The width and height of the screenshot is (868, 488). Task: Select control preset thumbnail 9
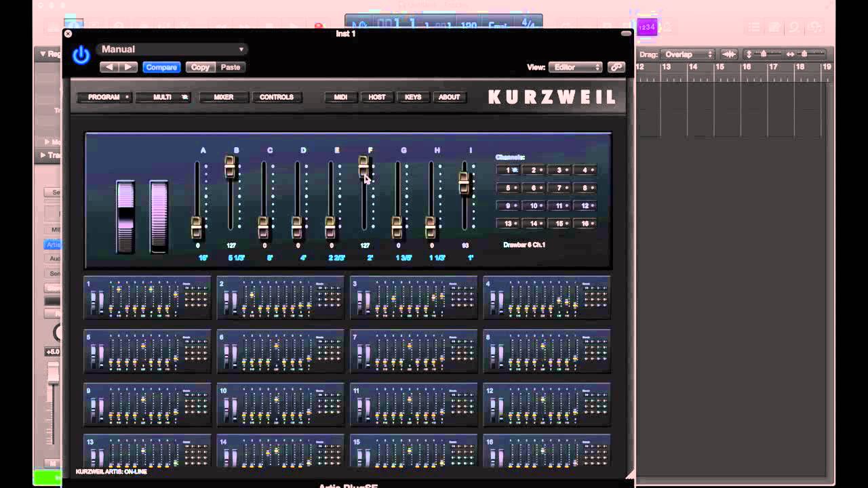pyautogui.click(x=147, y=405)
